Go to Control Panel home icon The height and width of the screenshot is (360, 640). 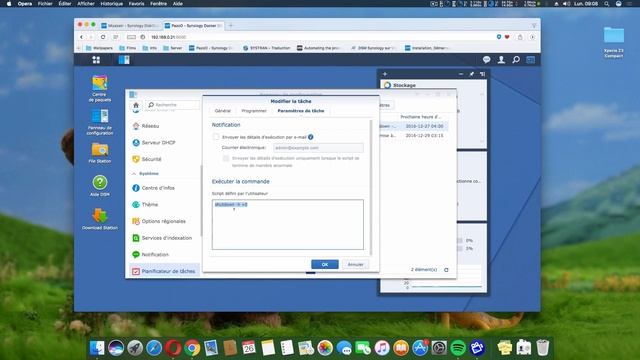(136, 105)
